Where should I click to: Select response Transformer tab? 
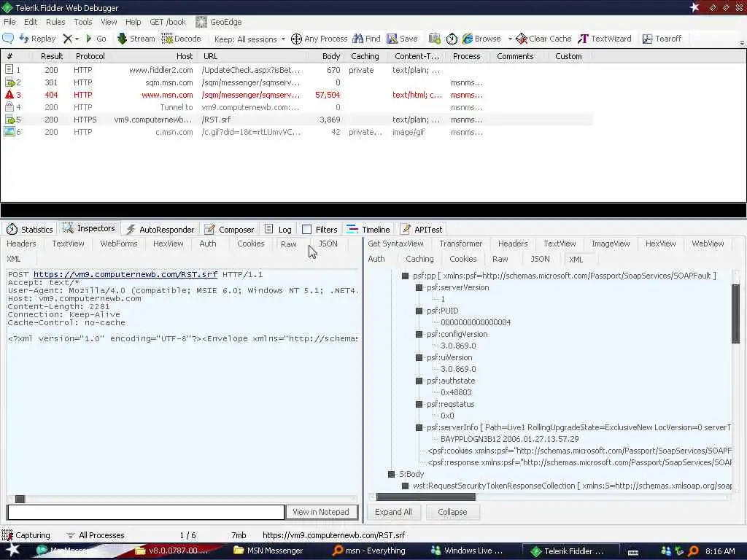461,244
